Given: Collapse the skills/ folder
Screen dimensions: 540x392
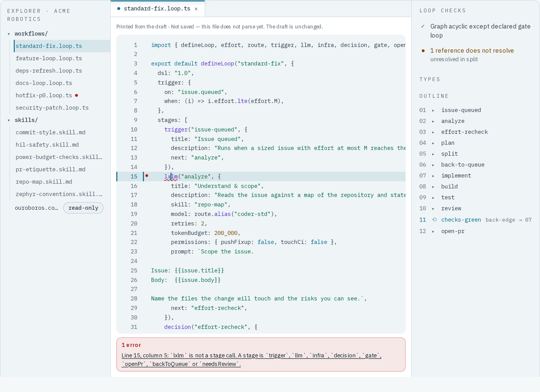Looking at the screenshot, I should point(9,120).
